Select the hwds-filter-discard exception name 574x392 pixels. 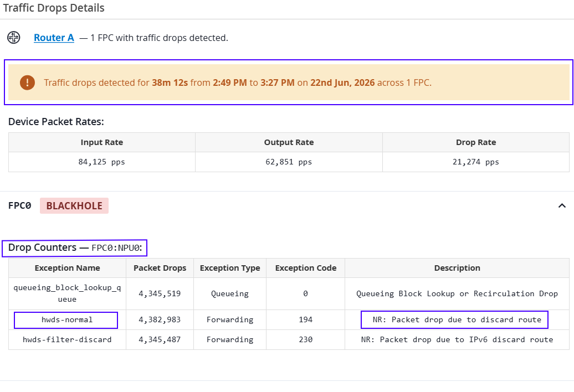click(x=68, y=340)
